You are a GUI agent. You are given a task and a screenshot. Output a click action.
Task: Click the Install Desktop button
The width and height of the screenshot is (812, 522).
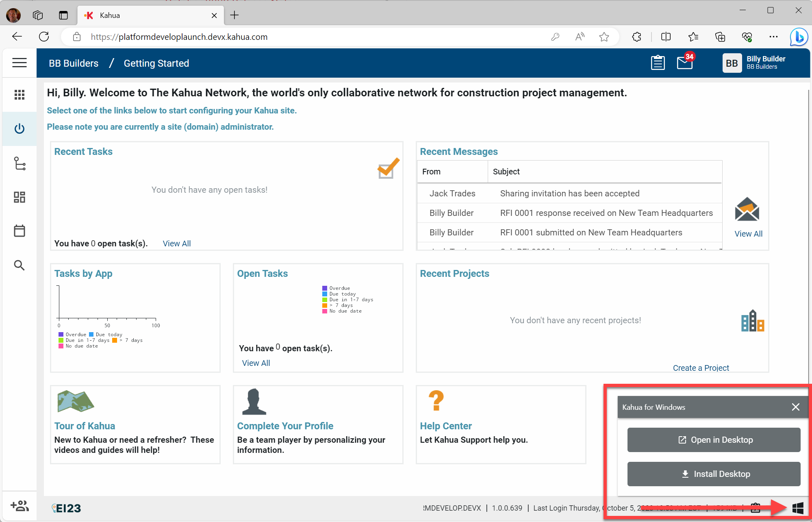(714, 474)
